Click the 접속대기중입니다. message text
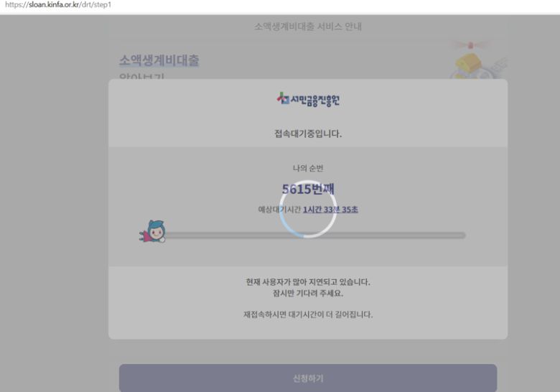The height and width of the screenshot is (392, 560). (308, 134)
